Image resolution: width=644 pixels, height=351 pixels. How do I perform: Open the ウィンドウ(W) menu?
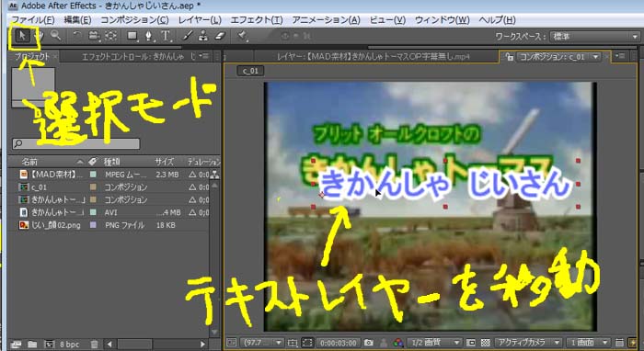(x=442, y=19)
